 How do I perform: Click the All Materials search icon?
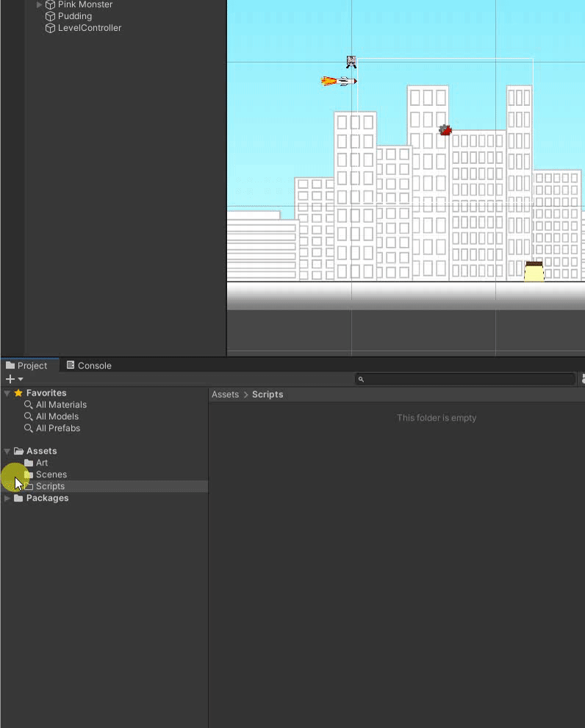pos(29,405)
